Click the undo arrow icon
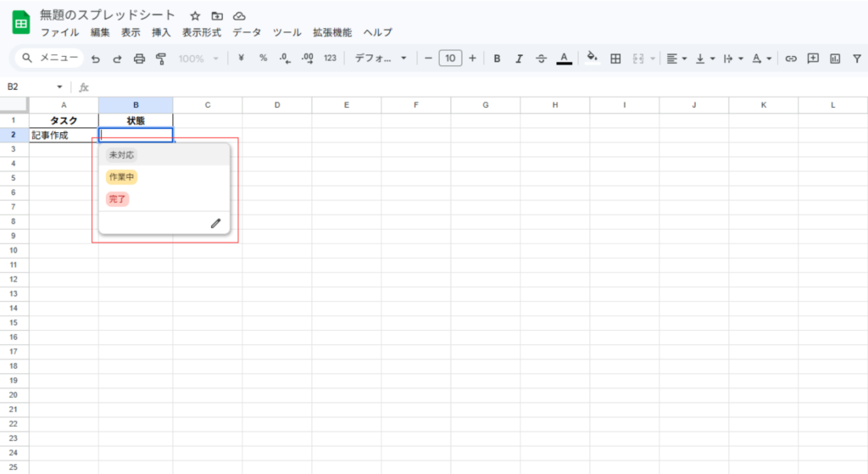This screenshot has height=474, width=868. [96, 59]
